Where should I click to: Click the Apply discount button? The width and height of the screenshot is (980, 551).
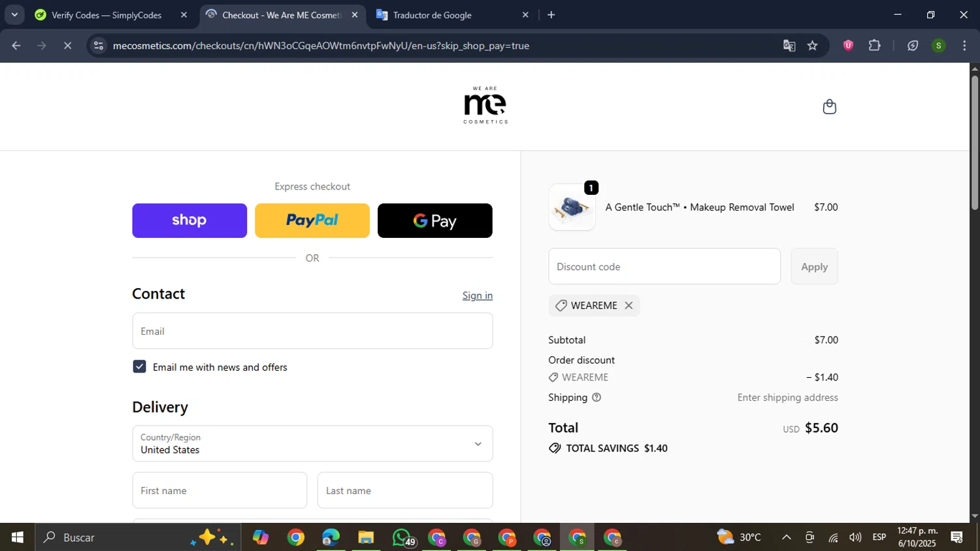pos(814,267)
